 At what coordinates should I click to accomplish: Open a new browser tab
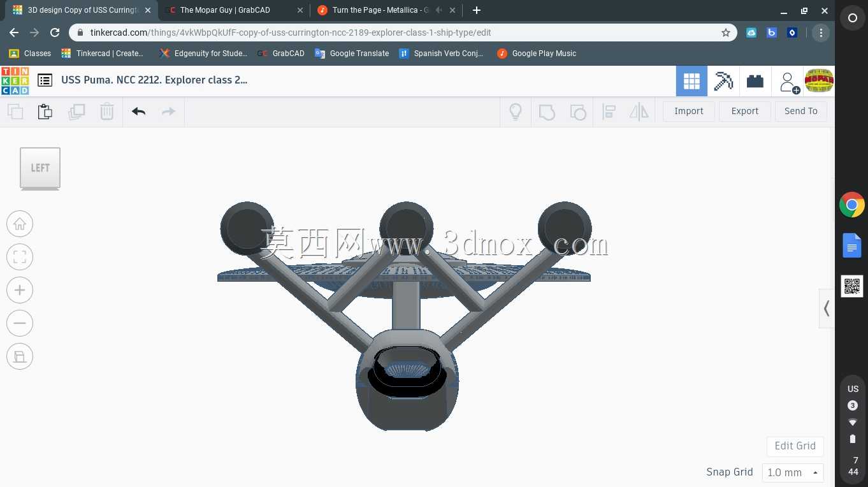point(476,10)
